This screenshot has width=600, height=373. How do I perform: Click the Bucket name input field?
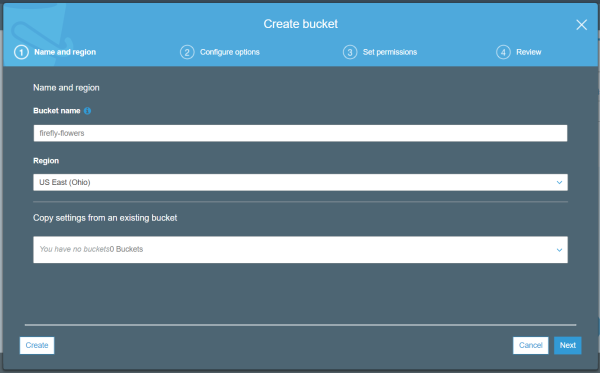pyautogui.click(x=300, y=133)
